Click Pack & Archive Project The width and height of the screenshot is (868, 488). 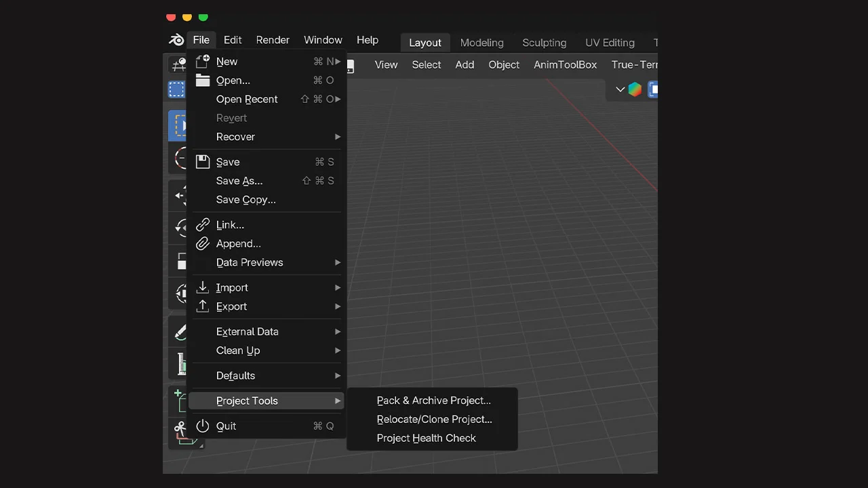click(x=433, y=400)
